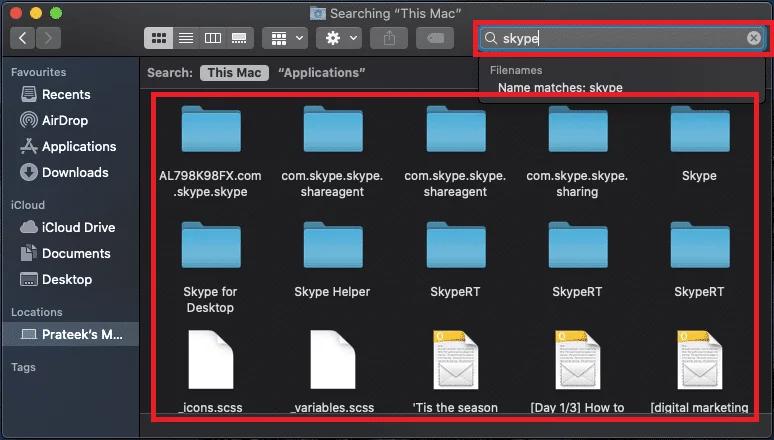Image resolution: width=774 pixels, height=440 pixels.
Task: Click the Favourites sidebar heading
Action: coord(39,72)
